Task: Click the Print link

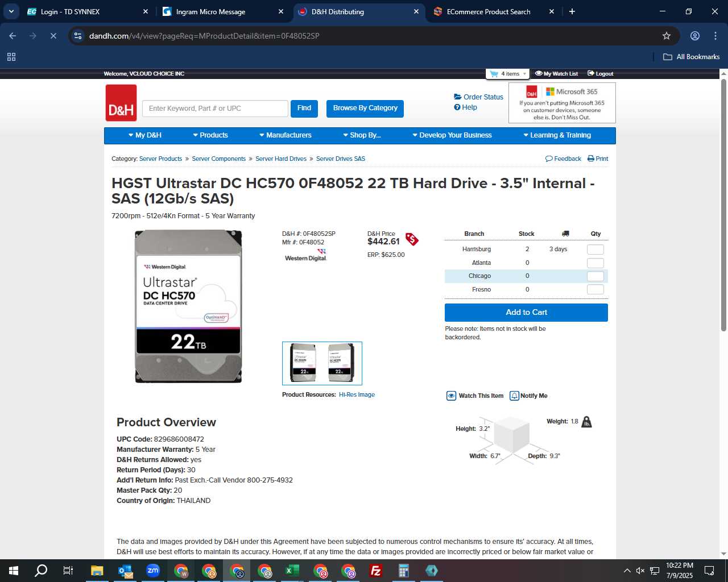Action: [x=598, y=159]
